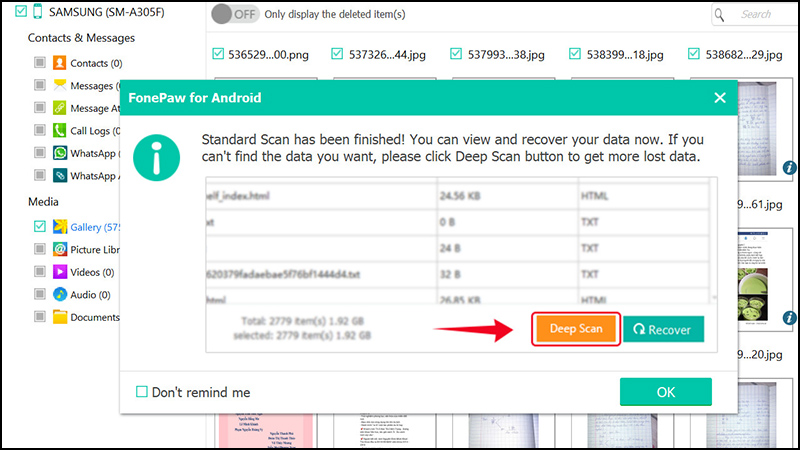Click the 24.56 KB HTML file row
800x450 pixels.
coord(457,196)
